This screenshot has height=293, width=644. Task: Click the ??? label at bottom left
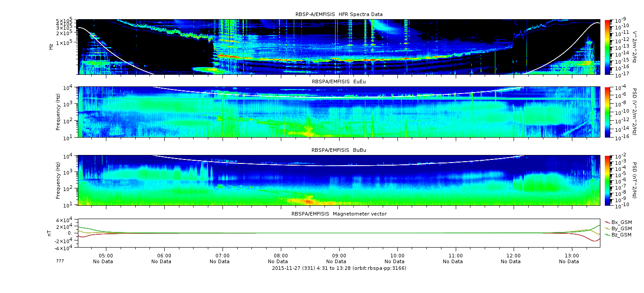60,261
